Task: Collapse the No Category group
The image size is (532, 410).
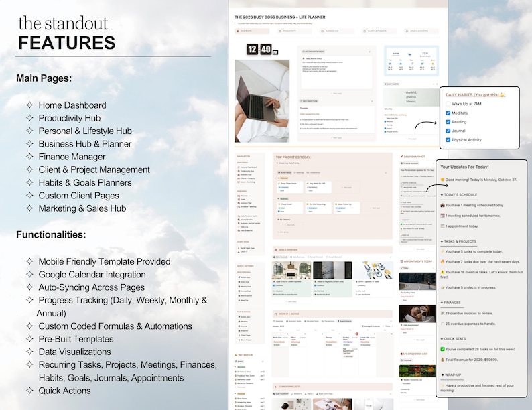Action: click(279, 220)
